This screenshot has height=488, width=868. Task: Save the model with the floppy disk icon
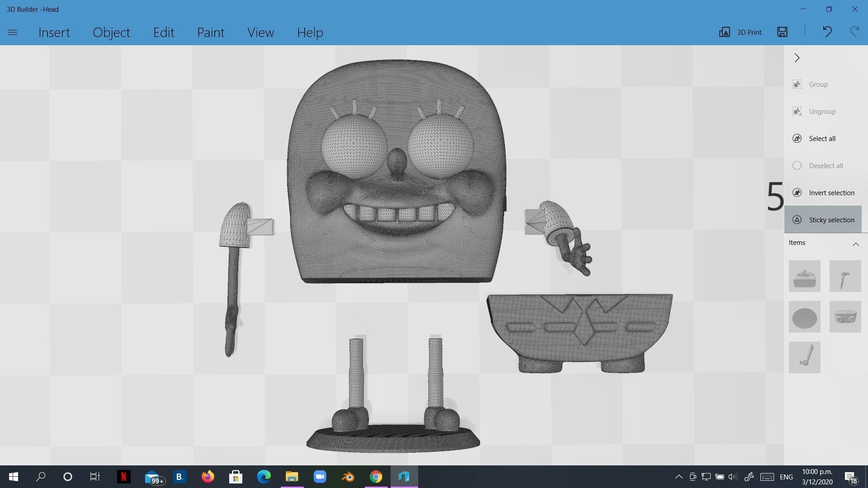[x=783, y=32]
